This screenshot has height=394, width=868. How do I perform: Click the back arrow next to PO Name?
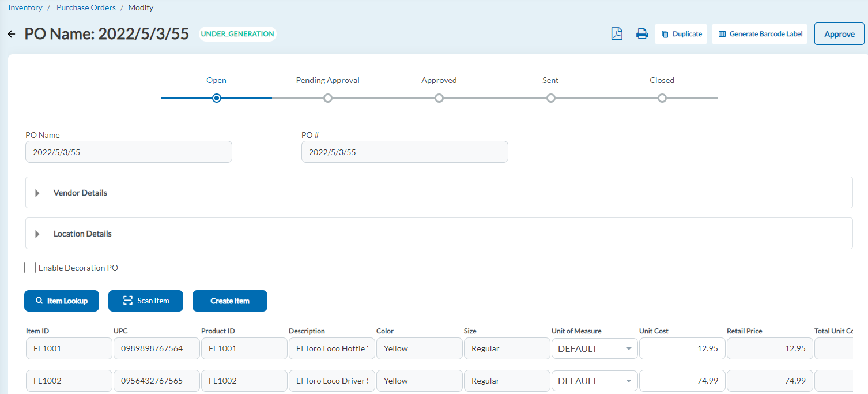coord(11,33)
